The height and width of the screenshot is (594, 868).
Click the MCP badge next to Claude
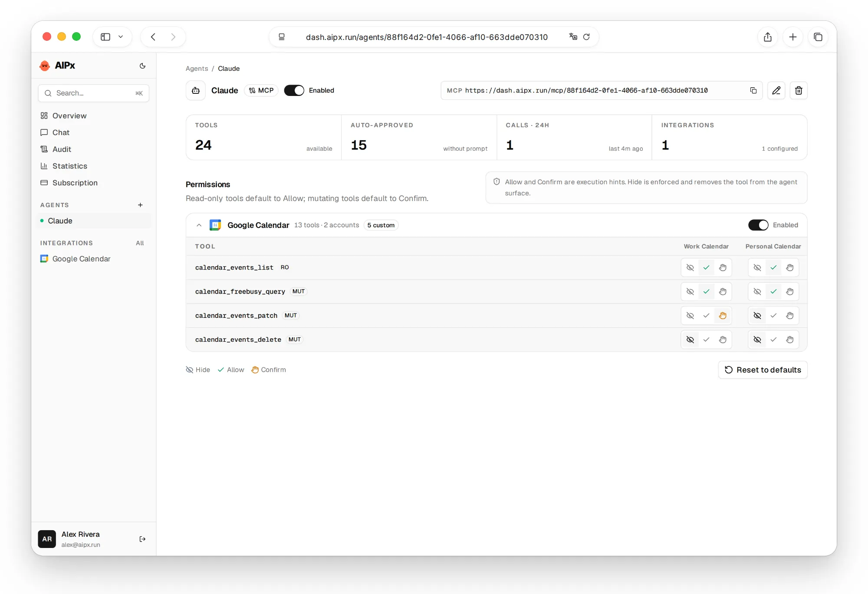(261, 90)
